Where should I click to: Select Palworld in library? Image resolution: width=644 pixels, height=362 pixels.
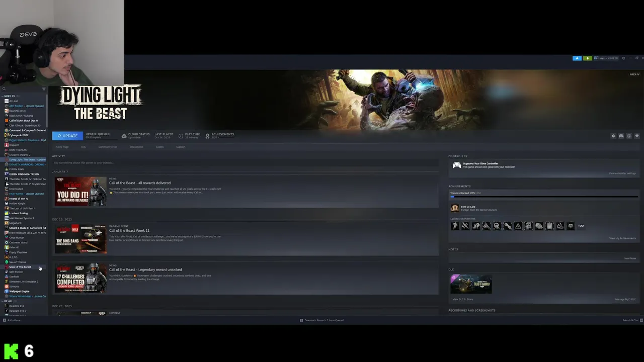click(x=14, y=247)
